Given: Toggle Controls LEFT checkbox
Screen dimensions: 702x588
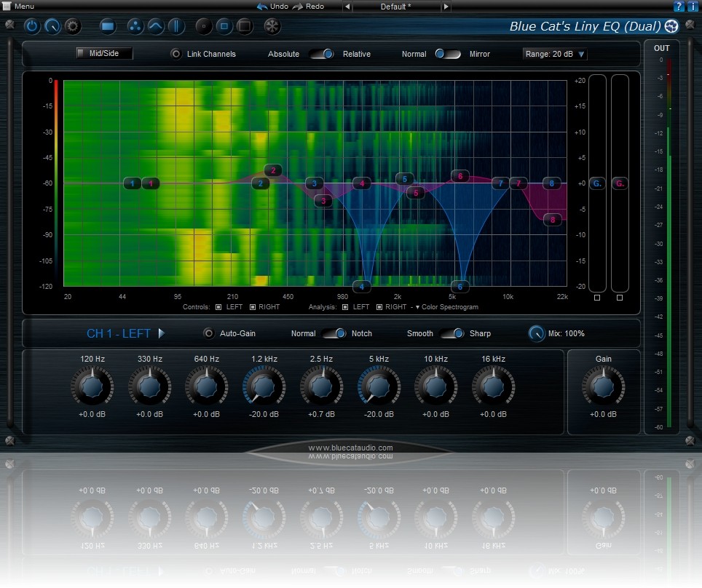Looking at the screenshot, I should click(x=218, y=307).
